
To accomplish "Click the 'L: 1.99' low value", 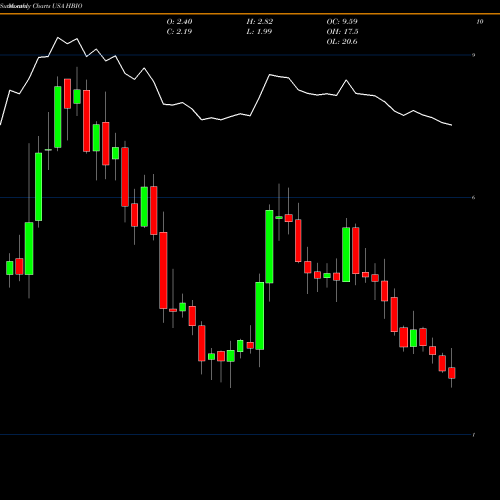I will pyautogui.click(x=259, y=32).
